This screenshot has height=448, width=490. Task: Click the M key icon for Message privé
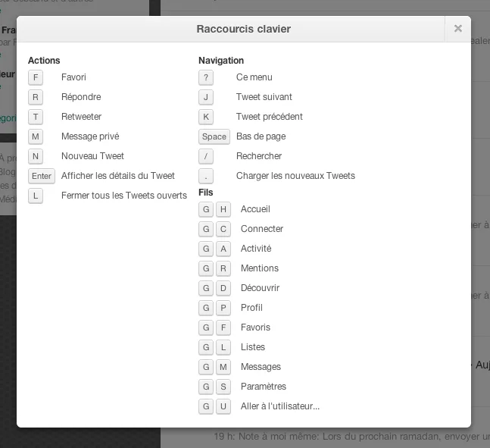pyautogui.click(x=36, y=136)
